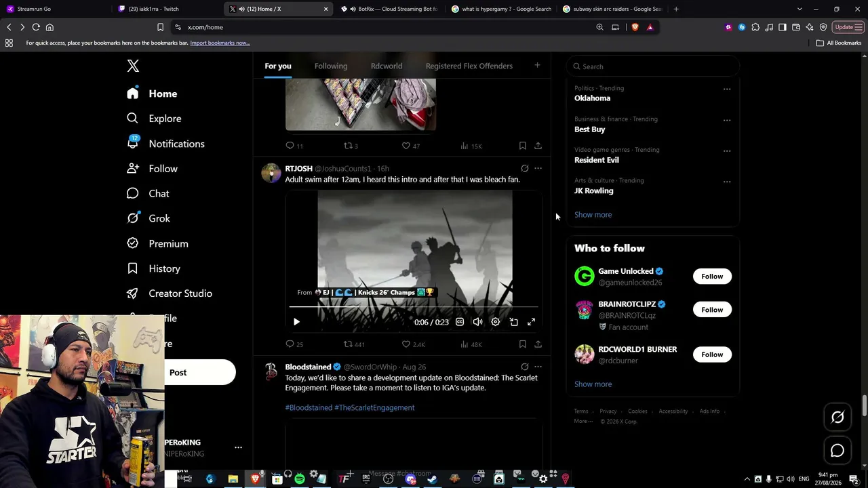The width and height of the screenshot is (868, 488).
Task: Show more trending topics
Action: coord(593,215)
